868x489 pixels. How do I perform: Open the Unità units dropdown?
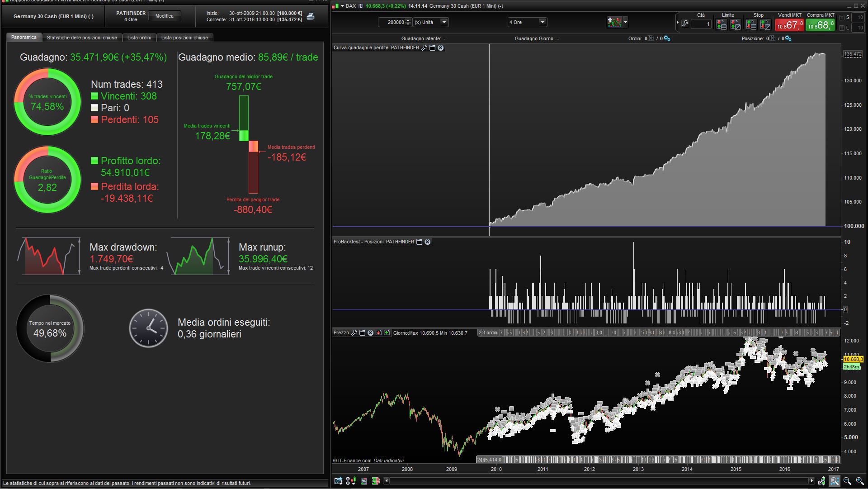(444, 22)
